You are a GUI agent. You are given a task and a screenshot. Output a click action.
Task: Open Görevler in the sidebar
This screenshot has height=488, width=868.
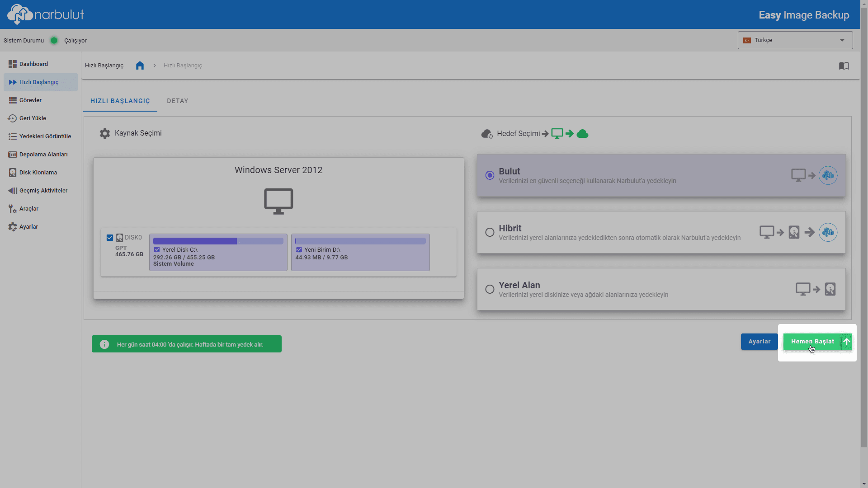click(x=30, y=100)
